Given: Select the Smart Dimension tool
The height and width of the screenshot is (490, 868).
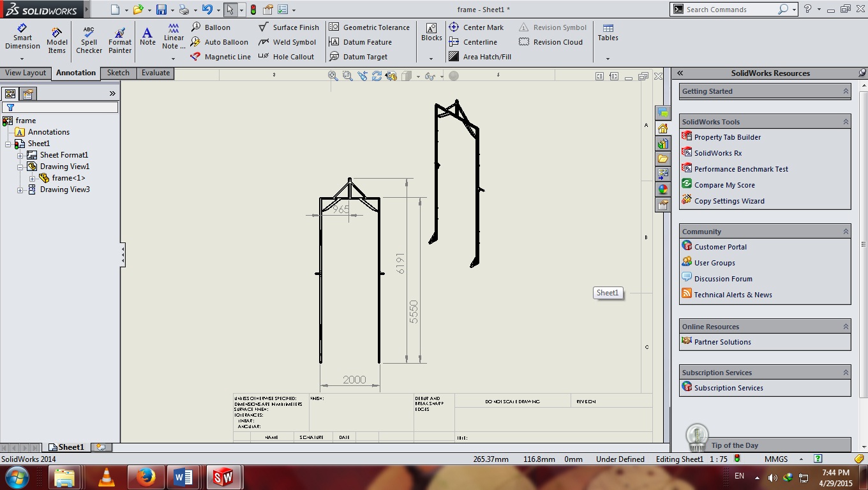Looking at the screenshot, I should pos(22,37).
